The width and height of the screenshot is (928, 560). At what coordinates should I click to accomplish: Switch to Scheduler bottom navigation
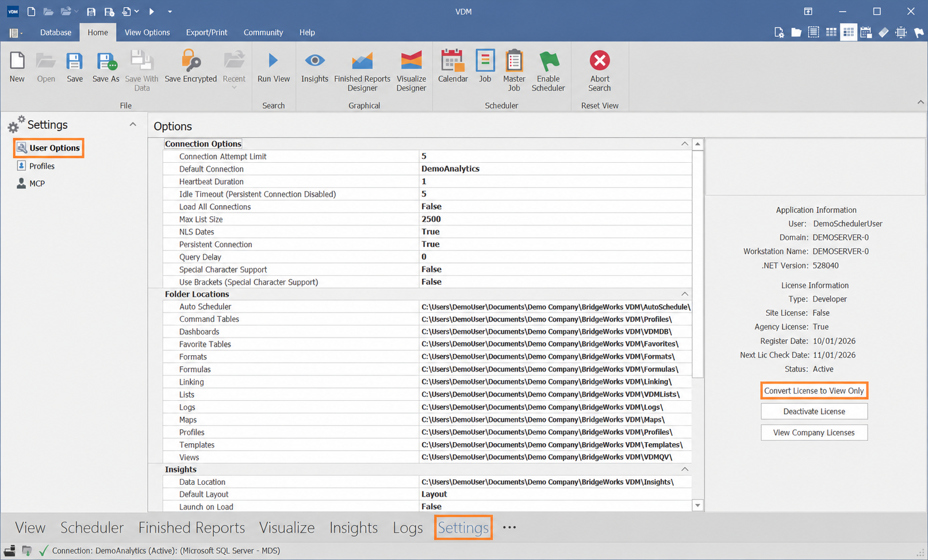(x=92, y=527)
